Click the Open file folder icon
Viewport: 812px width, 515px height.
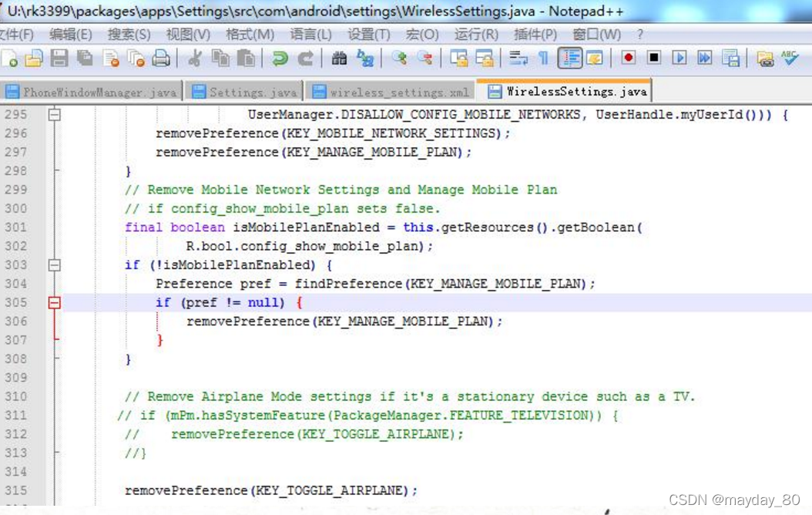click(x=34, y=58)
